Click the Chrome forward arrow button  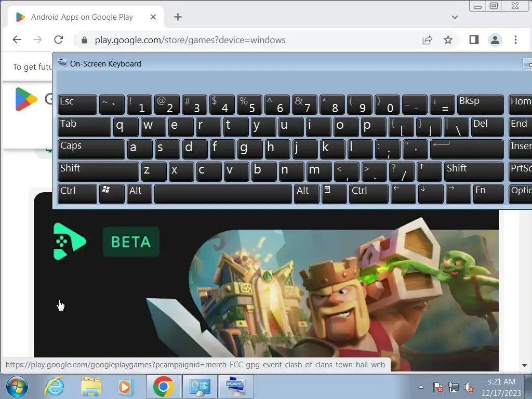[x=37, y=39]
